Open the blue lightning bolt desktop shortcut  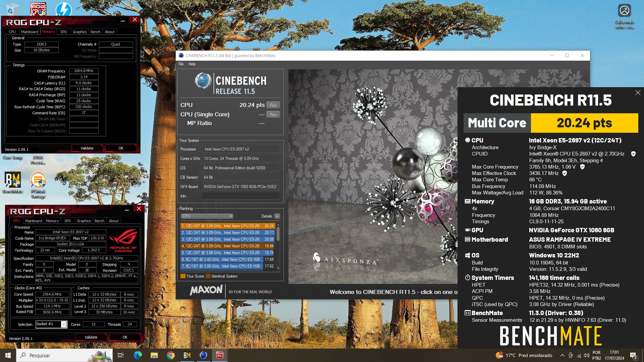coord(63,9)
